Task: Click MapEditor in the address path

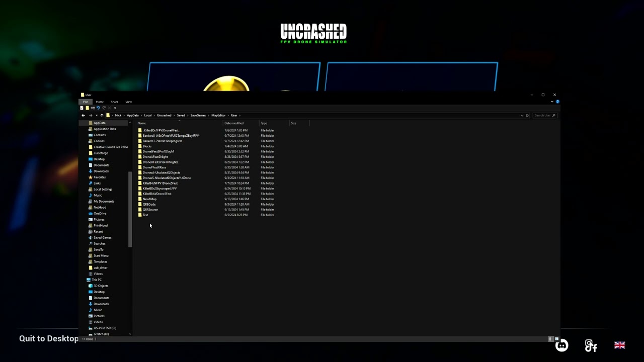Action: coord(218,115)
